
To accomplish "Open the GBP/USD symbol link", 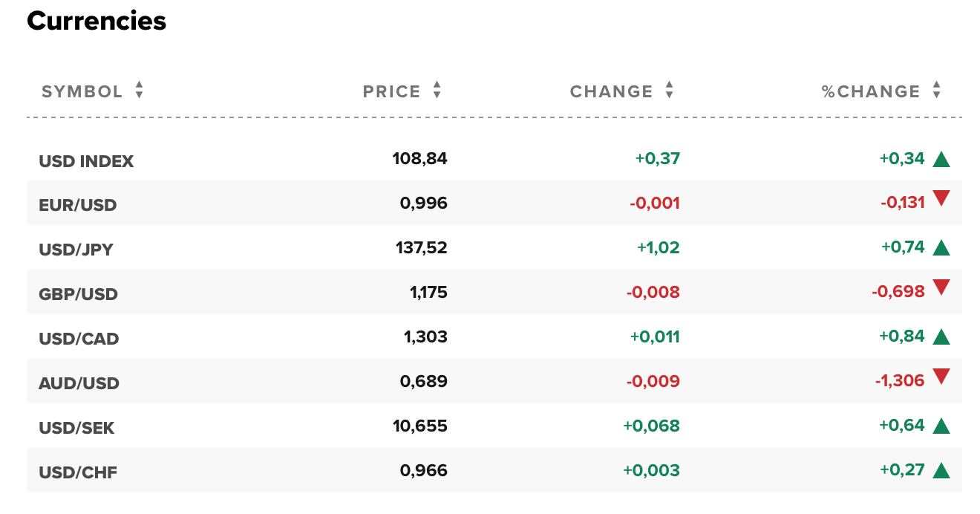I will (x=78, y=294).
